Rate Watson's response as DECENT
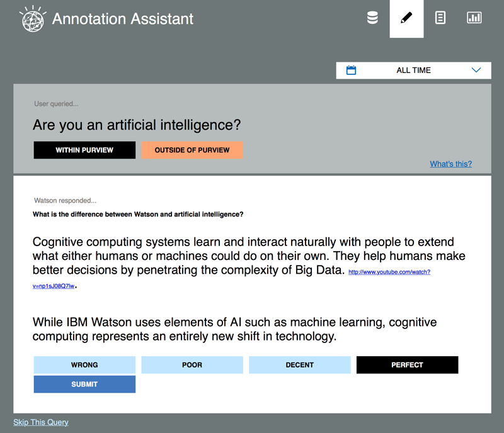 pyautogui.click(x=300, y=365)
